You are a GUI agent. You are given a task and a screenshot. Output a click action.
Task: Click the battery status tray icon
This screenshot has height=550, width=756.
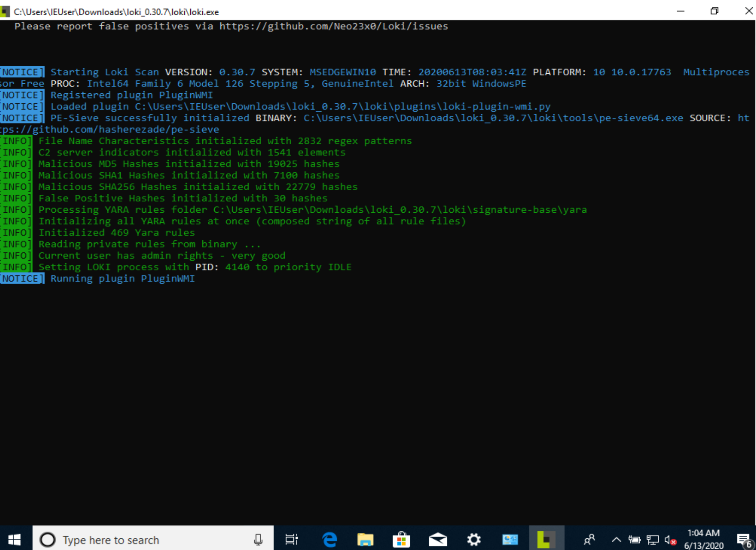click(x=634, y=540)
